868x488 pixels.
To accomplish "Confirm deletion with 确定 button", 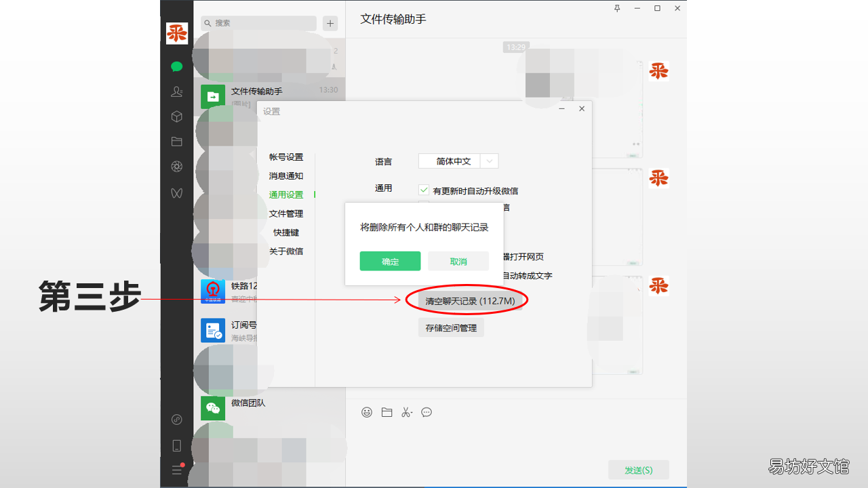I will coord(390,261).
